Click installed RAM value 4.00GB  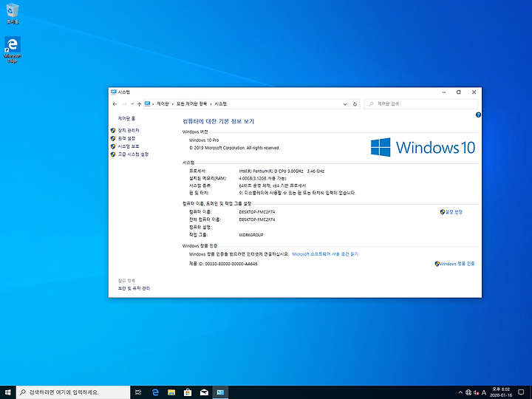click(262, 179)
